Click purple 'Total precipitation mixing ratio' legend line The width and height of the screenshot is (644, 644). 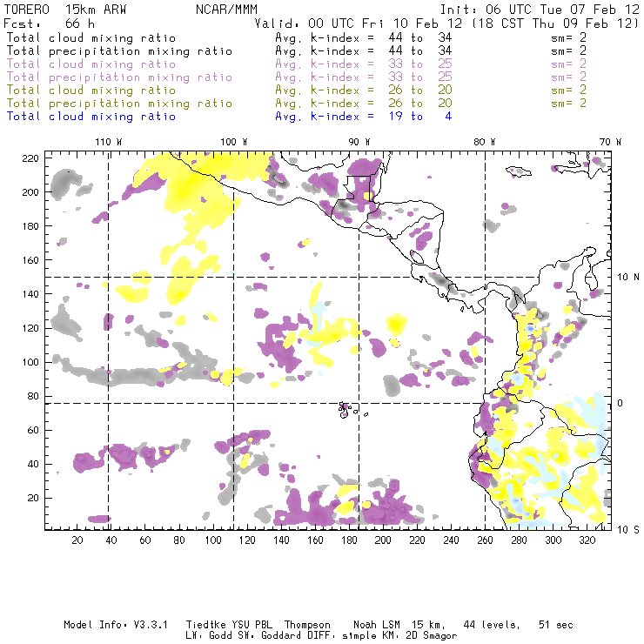(119, 77)
